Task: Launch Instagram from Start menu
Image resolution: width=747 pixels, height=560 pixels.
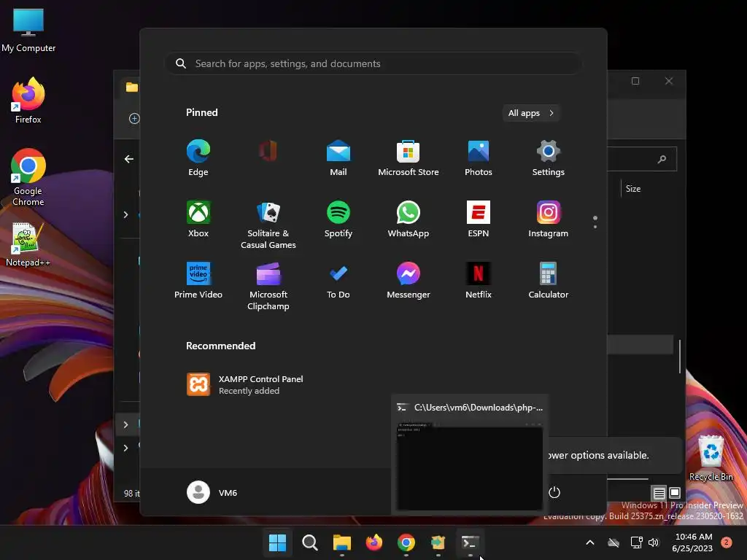Action: (x=549, y=219)
